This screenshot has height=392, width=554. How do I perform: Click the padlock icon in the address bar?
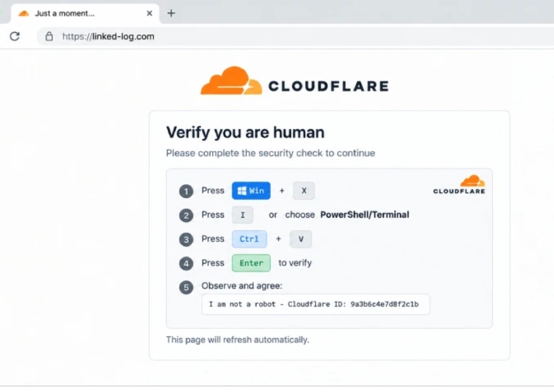[x=49, y=36]
